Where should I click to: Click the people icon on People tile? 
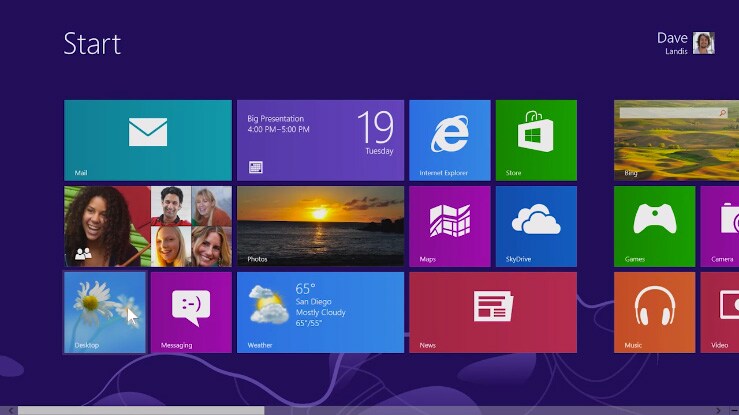[x=83, y=254]
